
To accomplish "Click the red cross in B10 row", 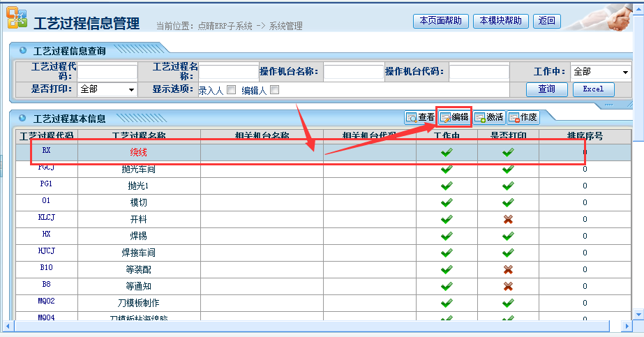I will tap(508, 269).
